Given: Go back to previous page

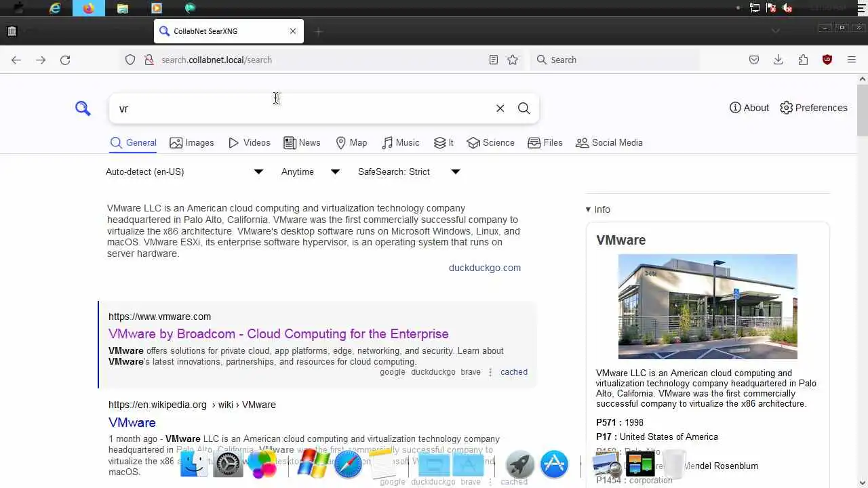Looking at the screenshot, I should click(x=16, y=60).
